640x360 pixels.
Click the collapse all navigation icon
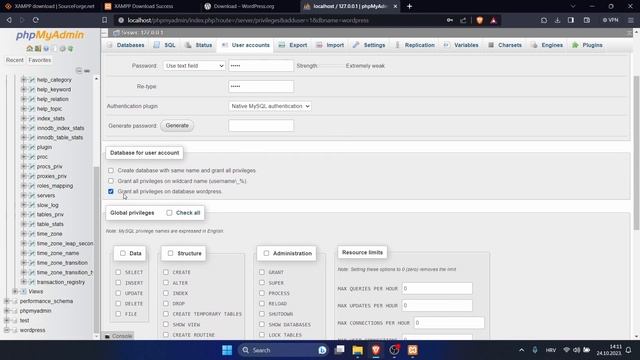[79, 71]
